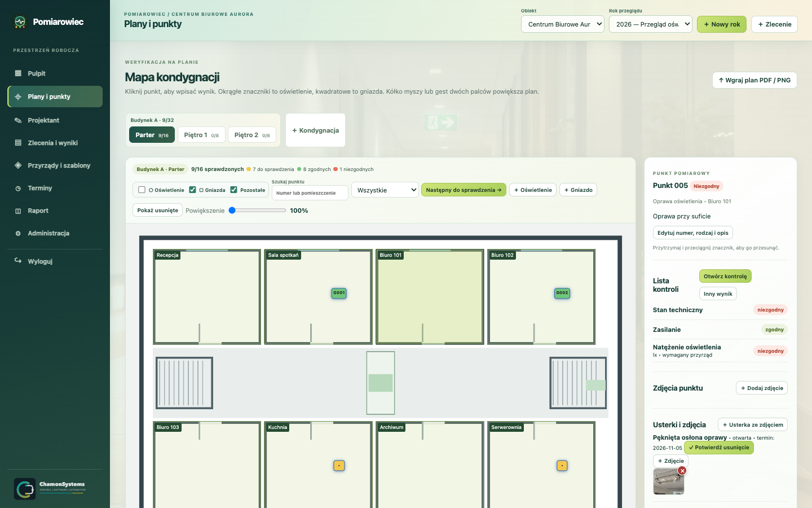Click the punkt search input field
The image size is (812, 508).
[x=310, y=193]
